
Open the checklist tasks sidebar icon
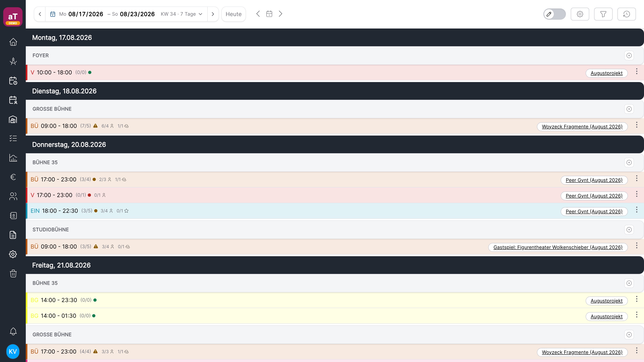13,138
